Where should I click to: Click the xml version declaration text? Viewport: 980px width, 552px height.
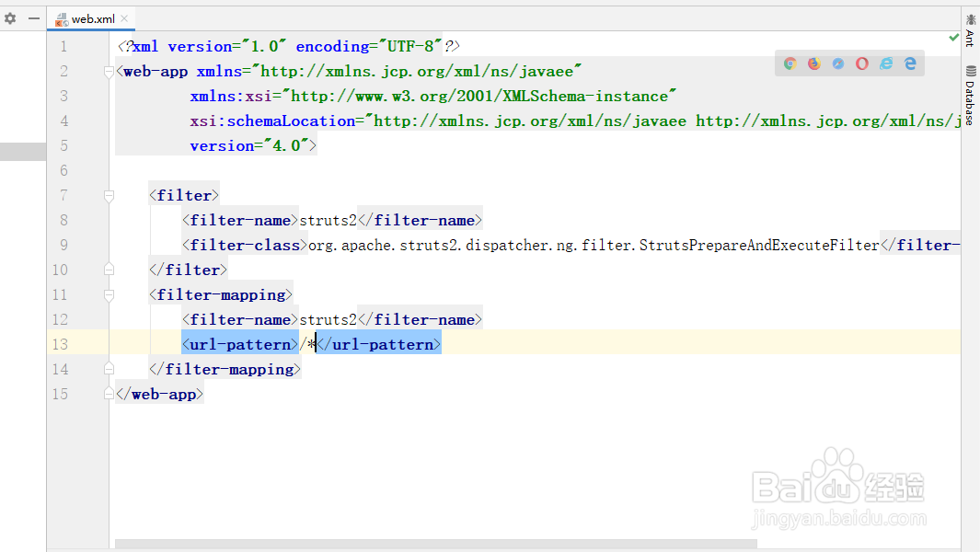(289, 46)
